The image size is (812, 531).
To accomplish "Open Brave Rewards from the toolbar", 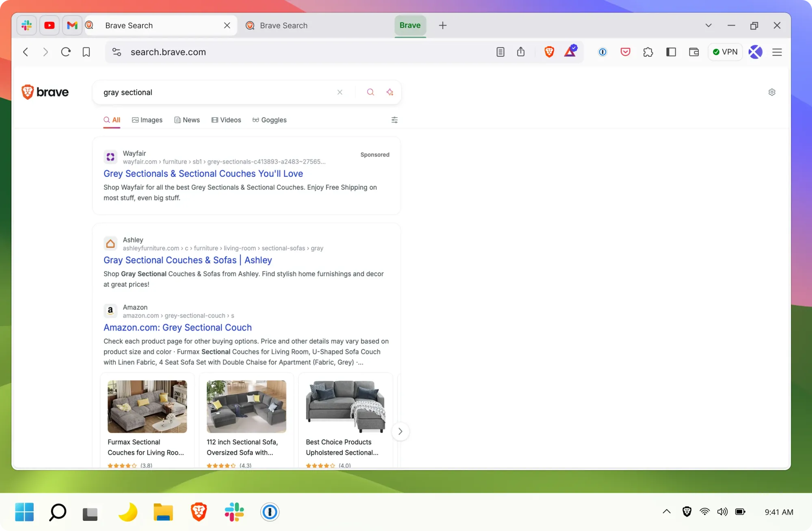I will [x=571, y=52].
